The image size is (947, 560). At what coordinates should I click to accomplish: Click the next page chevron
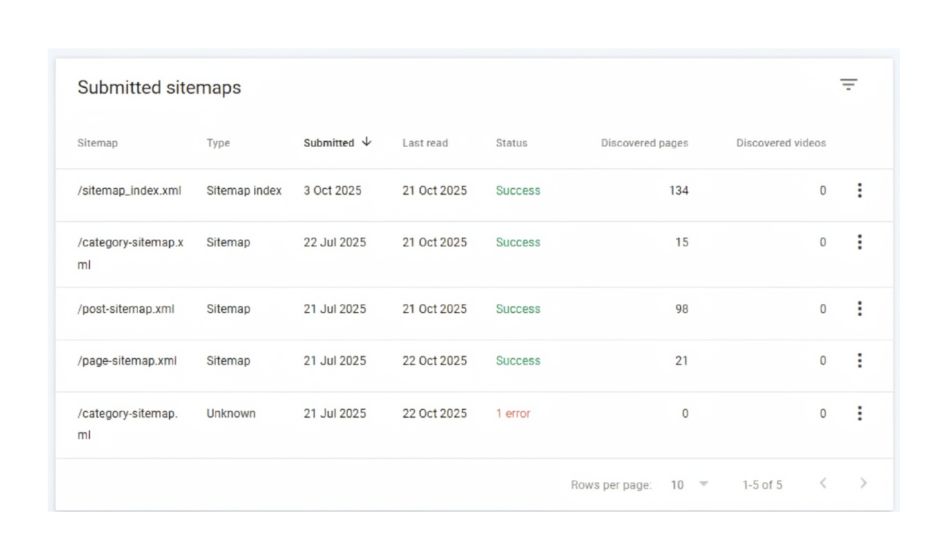coord(861,485)
